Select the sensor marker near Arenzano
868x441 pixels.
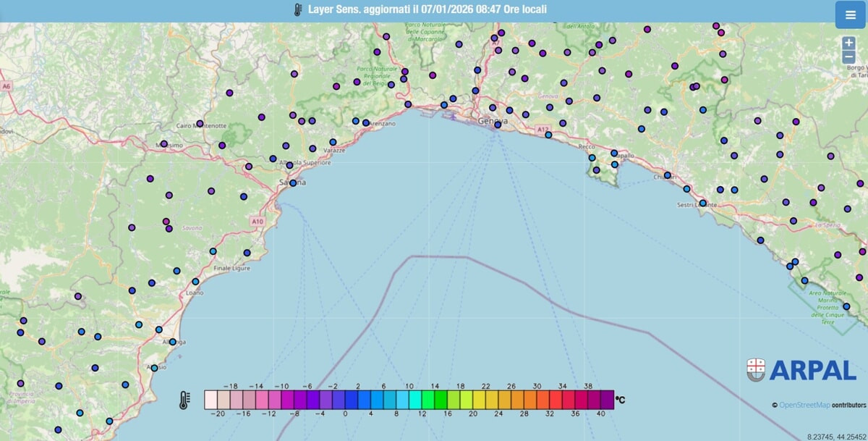(x=365, y=123)
